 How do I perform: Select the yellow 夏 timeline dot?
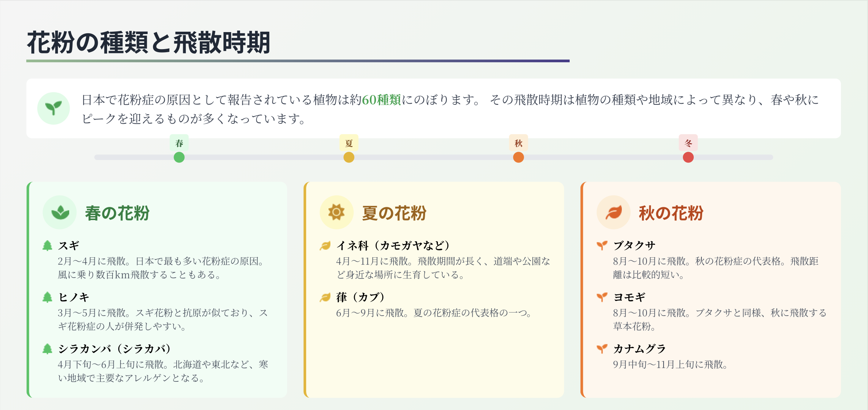point(349,157)
